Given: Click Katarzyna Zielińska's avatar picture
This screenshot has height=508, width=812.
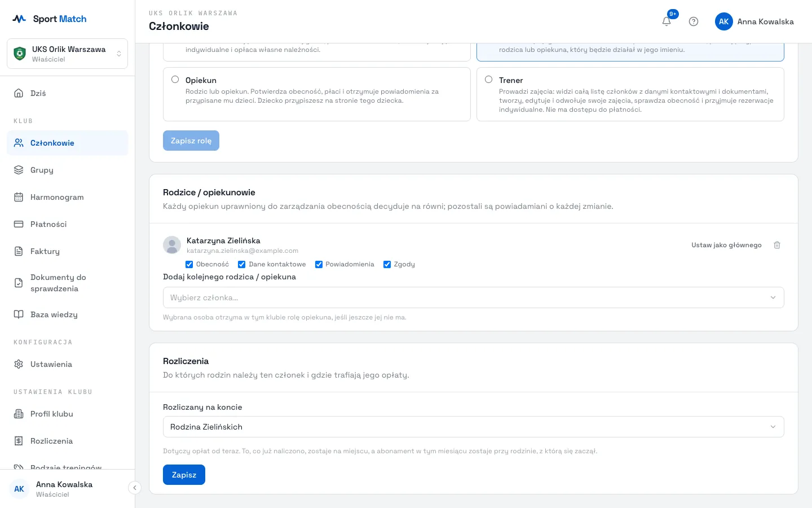Looking at the screenshot, I should (x=172, y=245).
